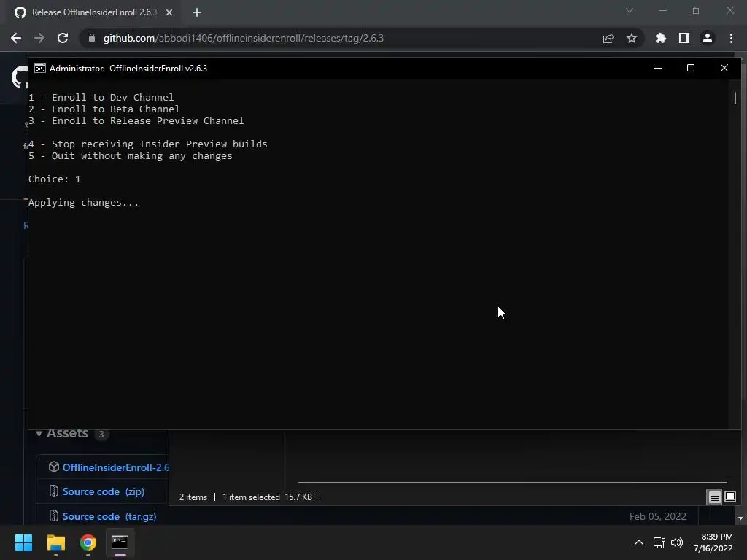
Task: Bookmark this page with star icon
Action: (631, 38)
